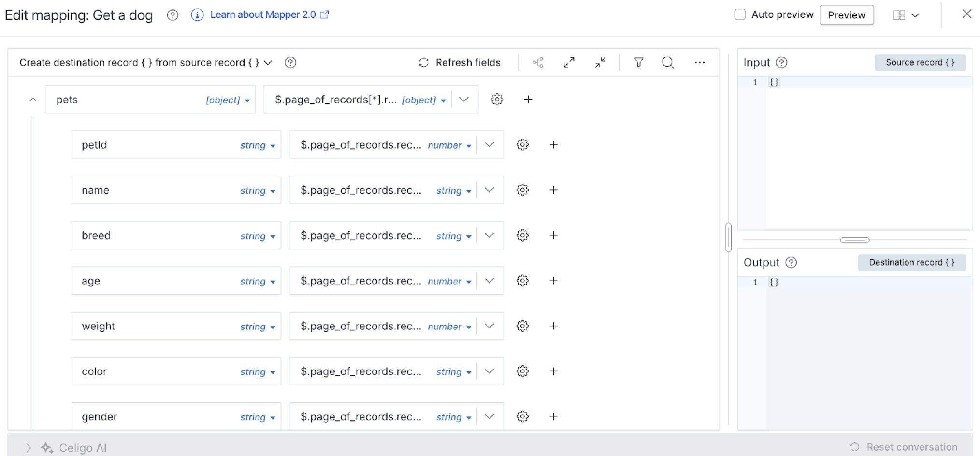
Task: Open settings gear for the weight row
Action: [x=522, y=326]
